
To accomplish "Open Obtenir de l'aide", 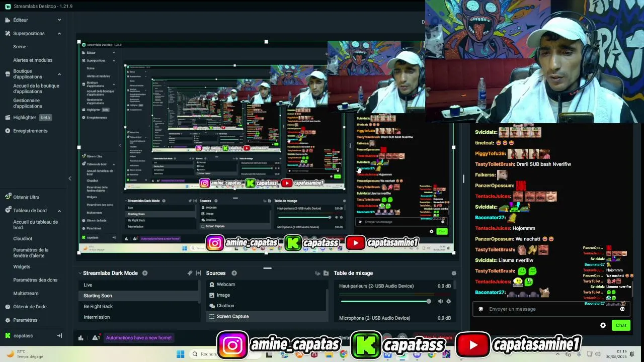I will [30, 307].
